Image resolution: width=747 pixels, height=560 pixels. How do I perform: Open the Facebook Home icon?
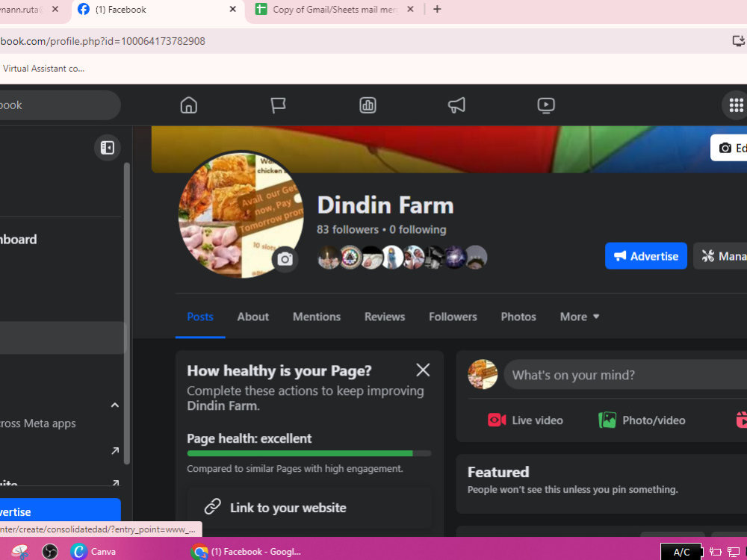point(189,105)
